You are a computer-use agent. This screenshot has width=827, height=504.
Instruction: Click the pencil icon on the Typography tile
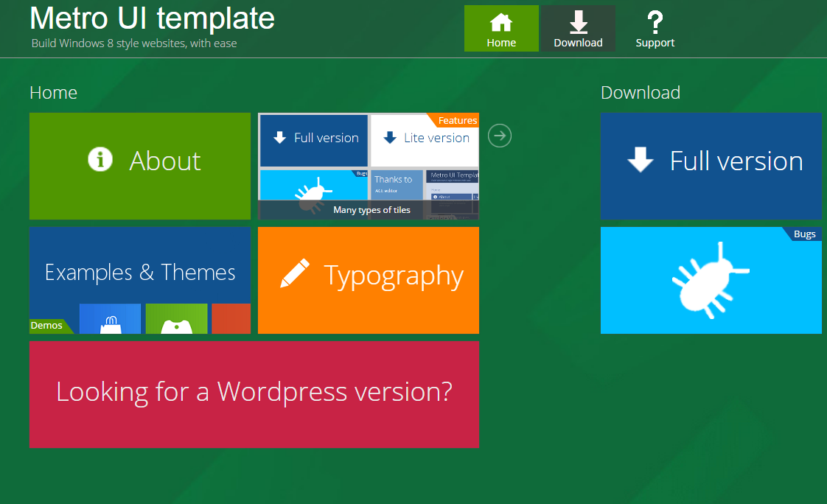(x=295, y=272)
